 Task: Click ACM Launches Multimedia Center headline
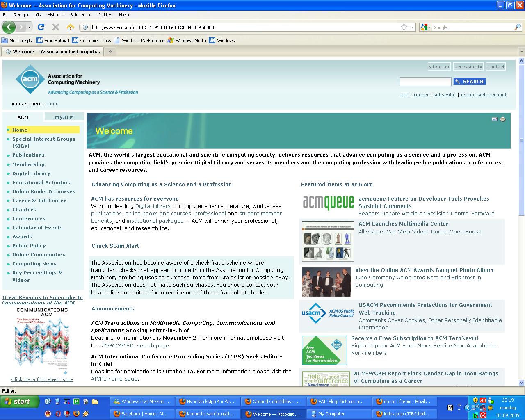pos(403,224)
